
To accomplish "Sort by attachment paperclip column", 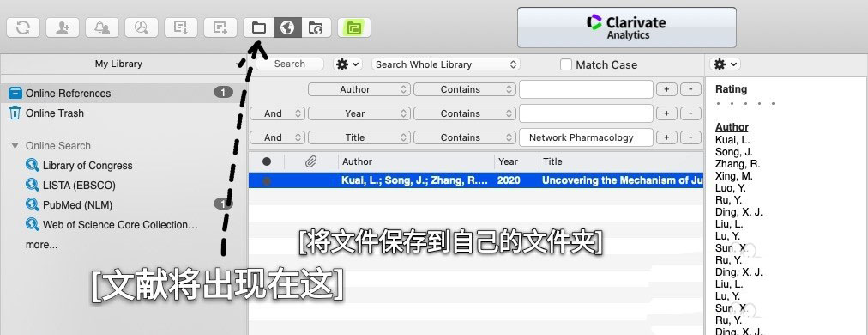I will [x=311, y=162].
